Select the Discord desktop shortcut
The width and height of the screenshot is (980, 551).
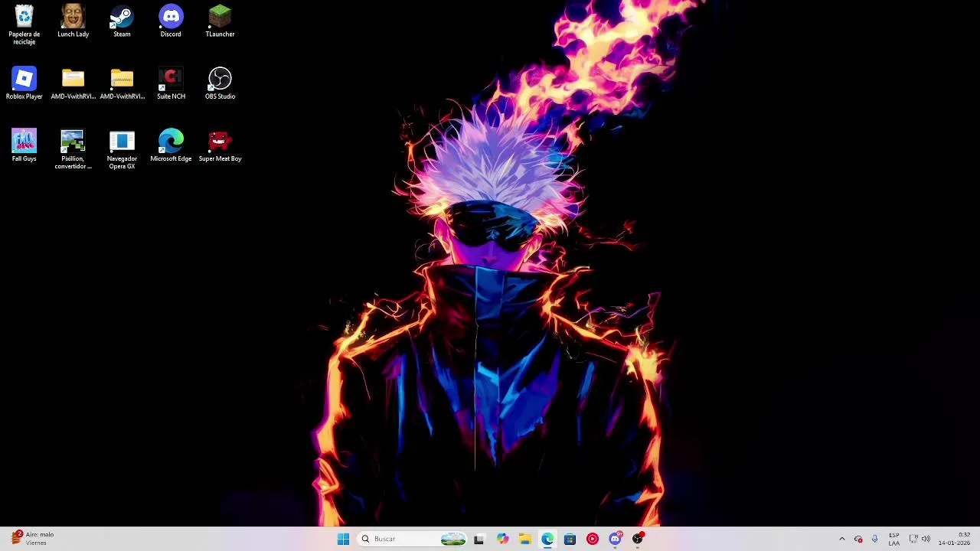tap(171, 21)
